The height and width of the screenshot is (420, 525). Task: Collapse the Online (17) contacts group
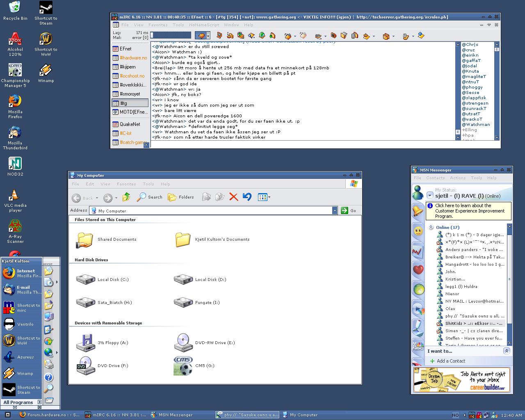(431, 227)
